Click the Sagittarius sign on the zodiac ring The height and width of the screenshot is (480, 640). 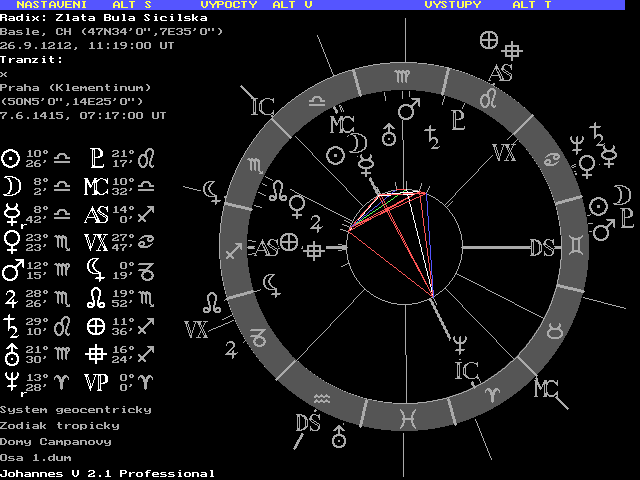234,251
